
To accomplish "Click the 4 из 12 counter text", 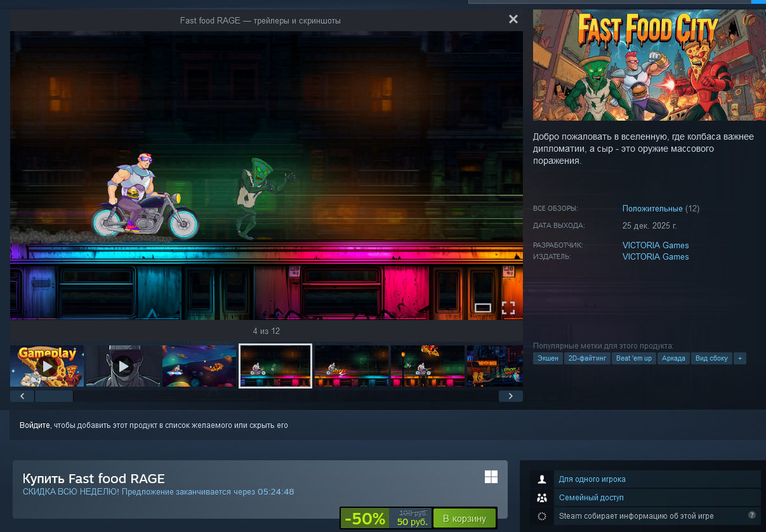I will pos(267,331).
